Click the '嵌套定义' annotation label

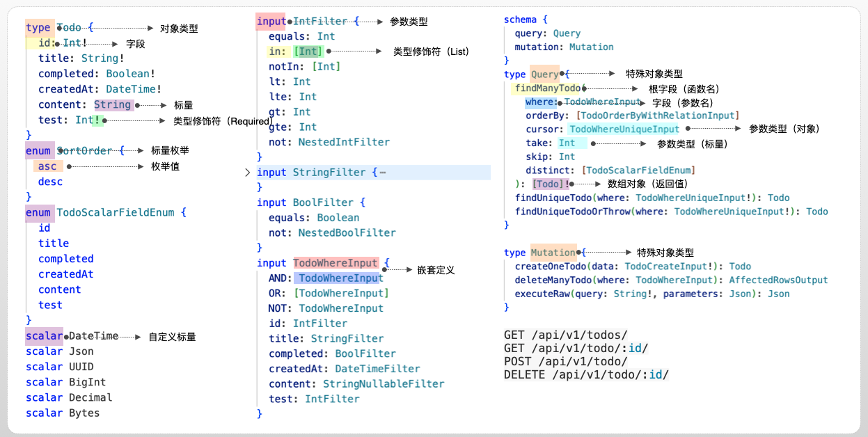(x=436, y=270)
